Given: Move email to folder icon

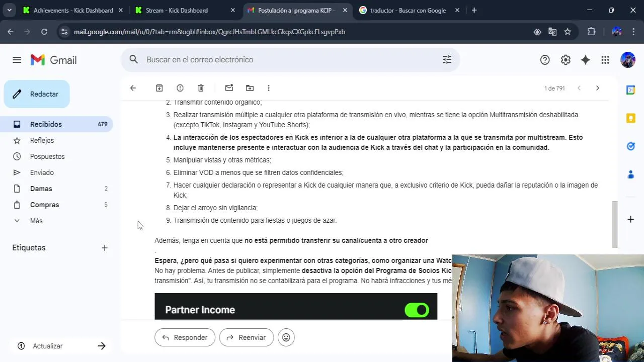Looking at the screenshot, I should [250, 88].
